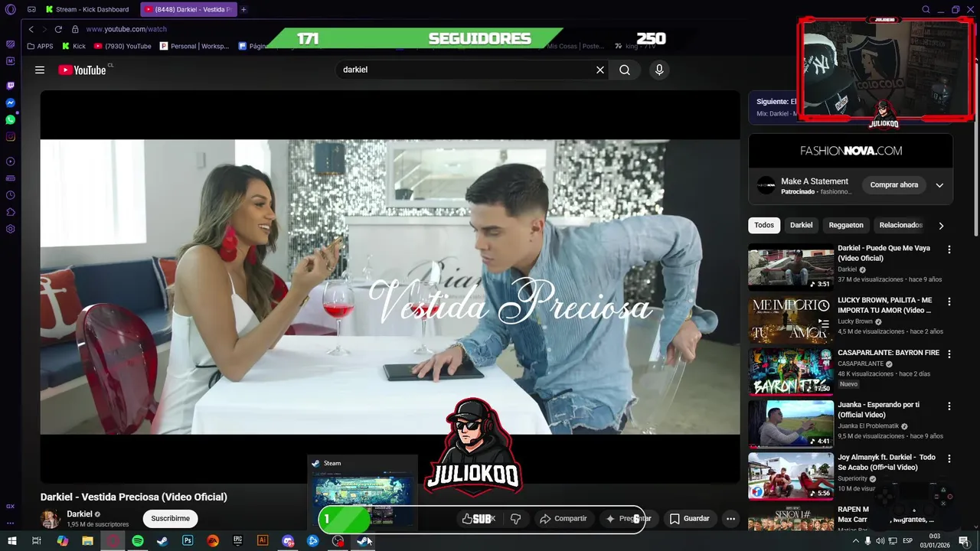This screenshot has height=551, width=980.
Task: Select the Darkiel filter chip
Action: click(x=801, y=225)
